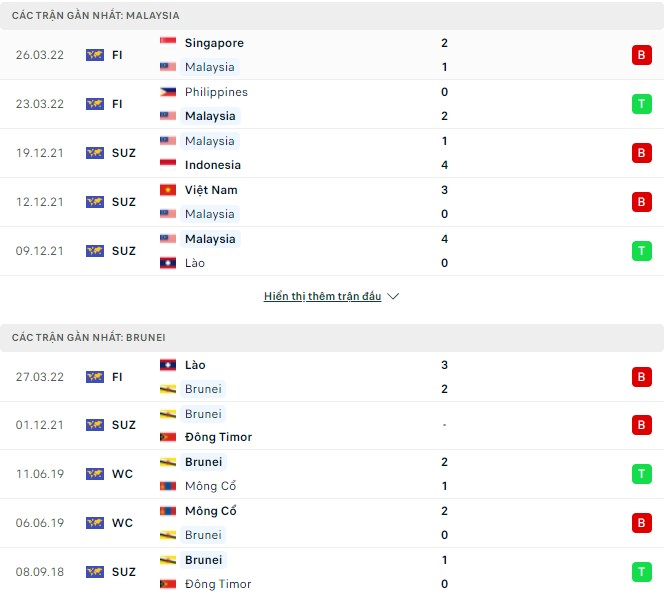This screenshot has height=598, width=672.
Task: Click the red B badge on 01.12.21 row
Action: (640, 425)
